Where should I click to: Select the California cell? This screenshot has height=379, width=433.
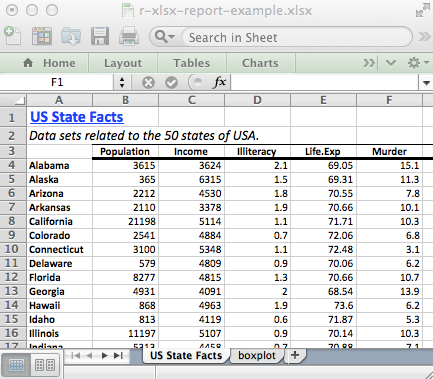coord(59,222)
